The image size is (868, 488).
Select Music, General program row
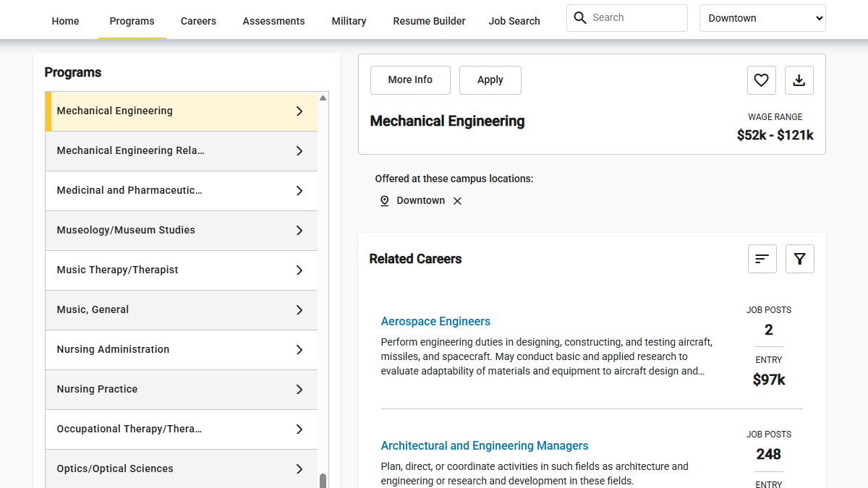(182, 310)
